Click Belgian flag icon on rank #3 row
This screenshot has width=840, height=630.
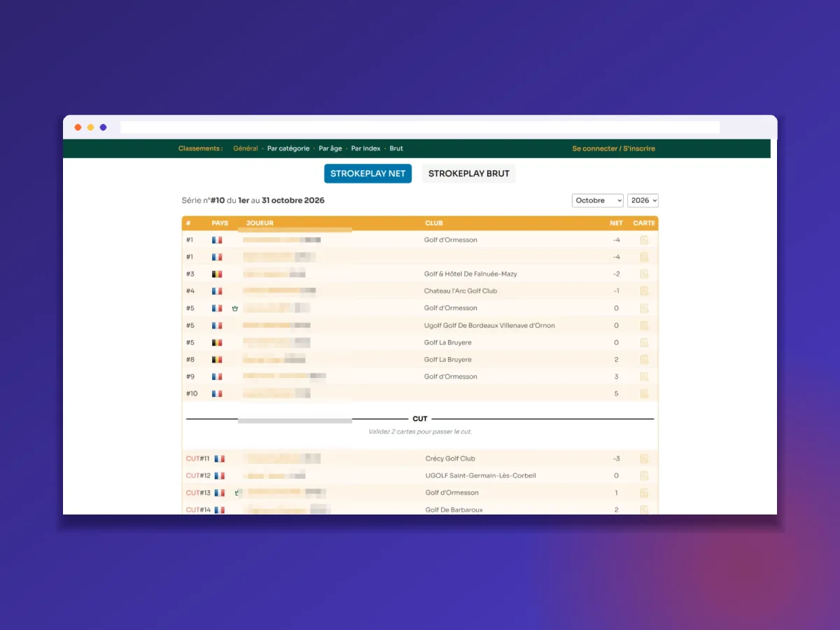point(217,274)
